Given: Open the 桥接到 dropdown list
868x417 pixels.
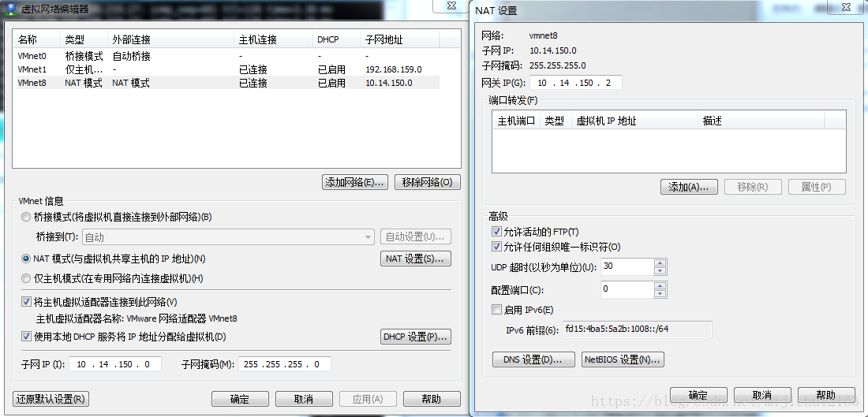Looking at the screenshot, I should 369,237.
